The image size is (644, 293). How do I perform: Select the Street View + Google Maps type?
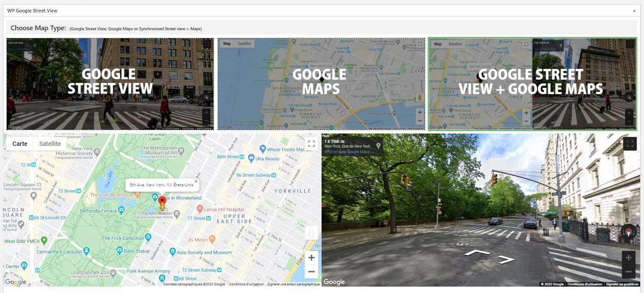(532, 84)
